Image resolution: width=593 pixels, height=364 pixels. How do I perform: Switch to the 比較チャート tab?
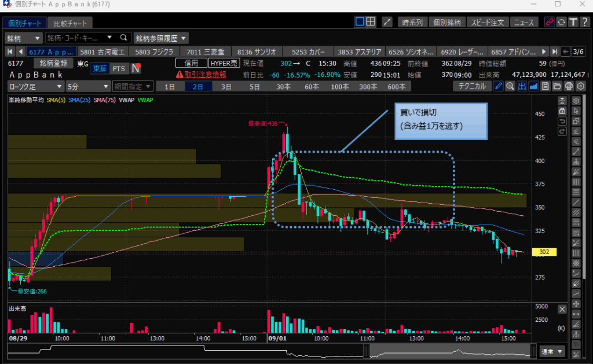[x=69, y=24]
